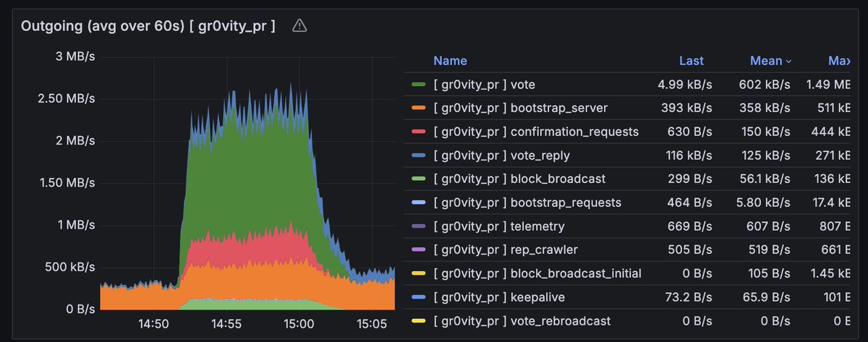Image resolution: width=868 pixels, height=342 pixels.
Task: Open color picker for bootstrap_server orange swatch
Action: (x=418, y=108)
